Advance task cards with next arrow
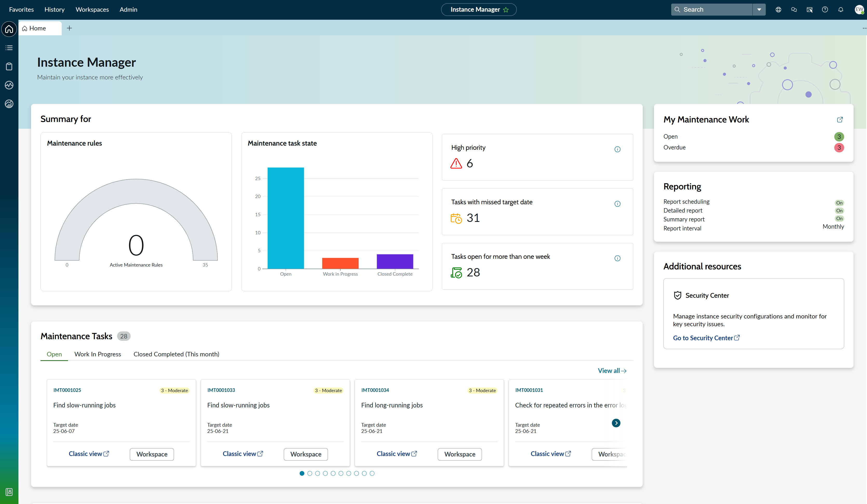The width and height of the screenshot is (867, 504). (x=616, y=423)
